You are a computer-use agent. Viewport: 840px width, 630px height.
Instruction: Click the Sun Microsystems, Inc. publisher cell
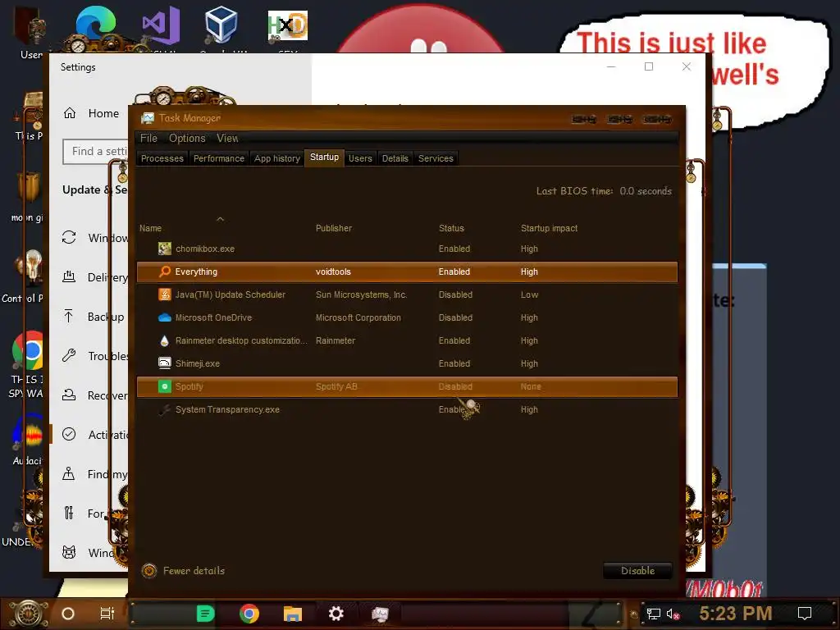click(x=362, y=294)
